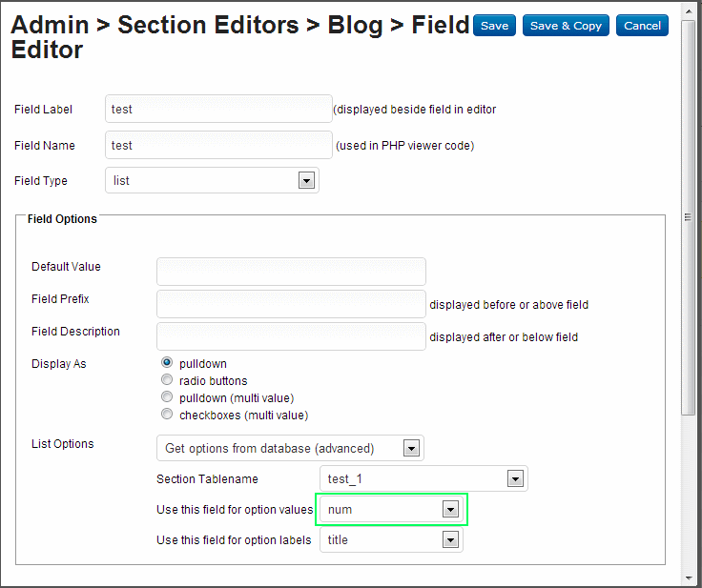Focus the Default Value input field
This screenshot has width=702, height=588.
tap(291, 271)
